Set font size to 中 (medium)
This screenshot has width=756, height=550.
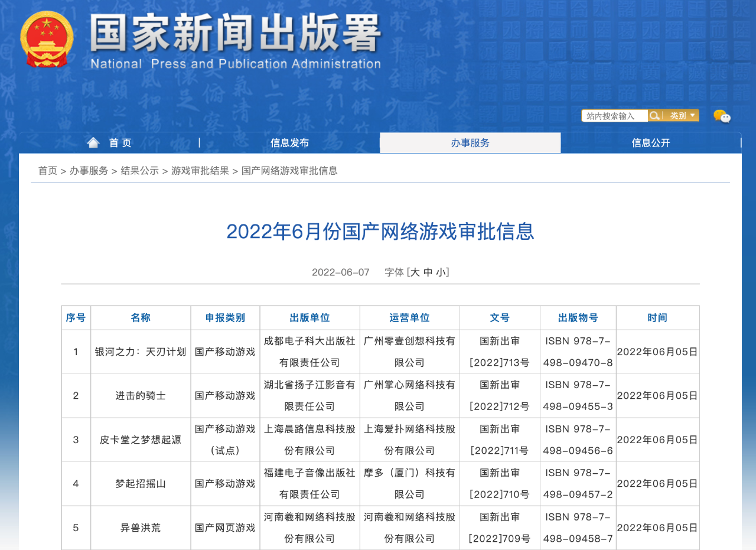point(428,272)
